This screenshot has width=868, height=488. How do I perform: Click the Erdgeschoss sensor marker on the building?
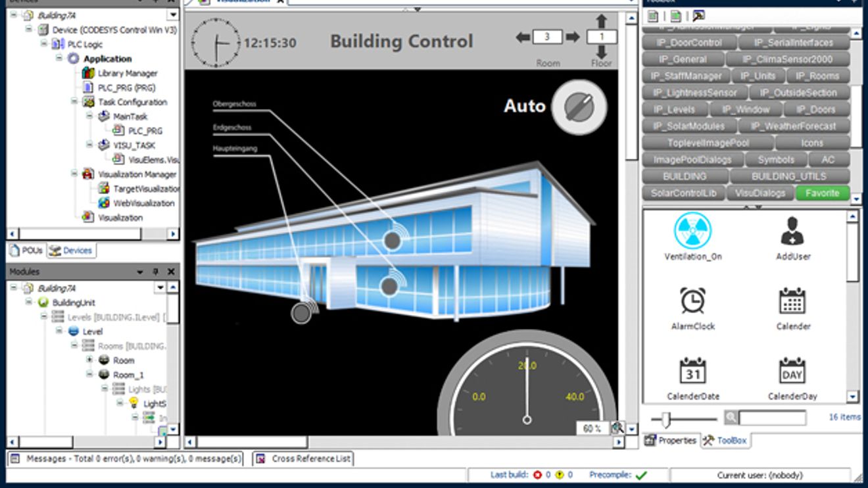[389, 285]
